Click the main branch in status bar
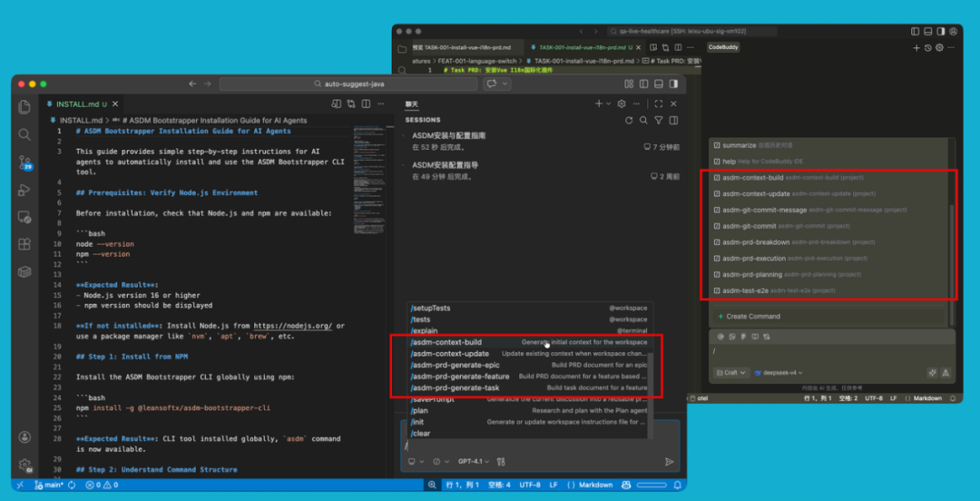Image resolution: width=980 pixels, height=501 pixels. (49, 485)
